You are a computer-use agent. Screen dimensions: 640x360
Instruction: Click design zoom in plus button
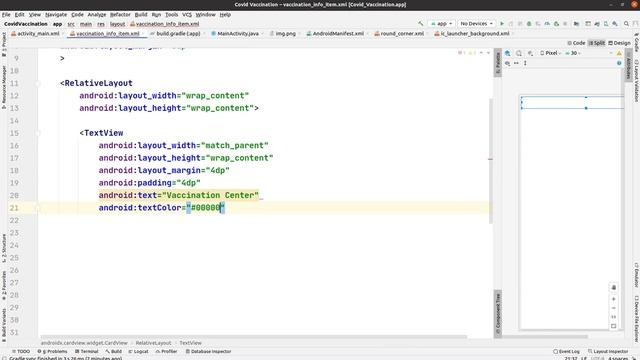[x=613, y=299]
